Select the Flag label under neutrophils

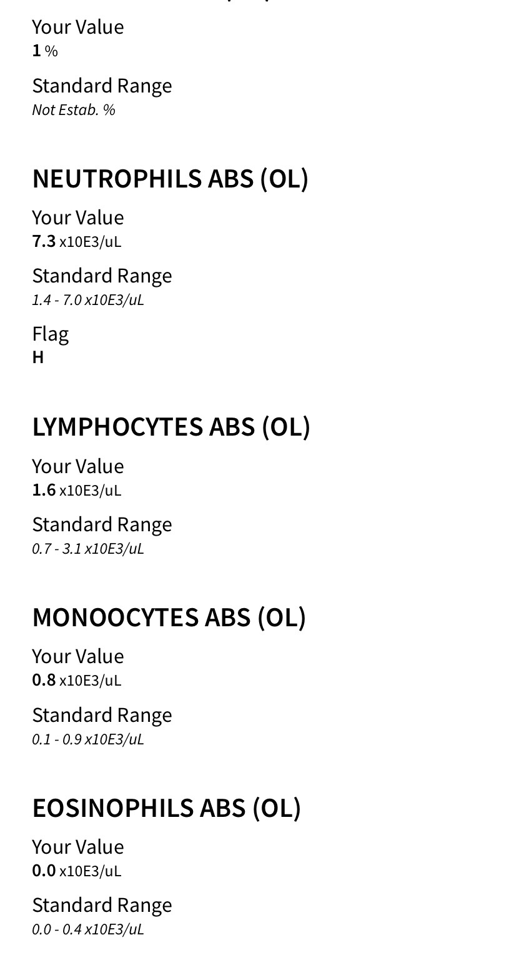(x=50, y=334)
